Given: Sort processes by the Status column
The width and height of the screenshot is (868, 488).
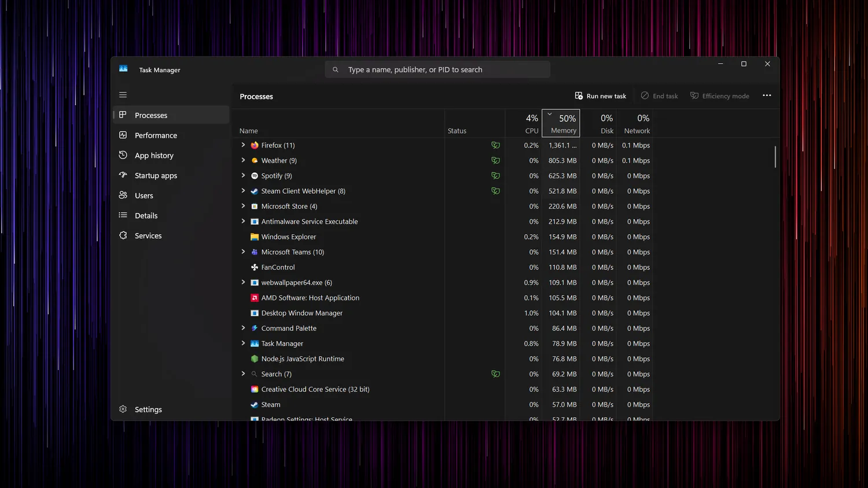Looking at the screenshot, I should [475, 123].
